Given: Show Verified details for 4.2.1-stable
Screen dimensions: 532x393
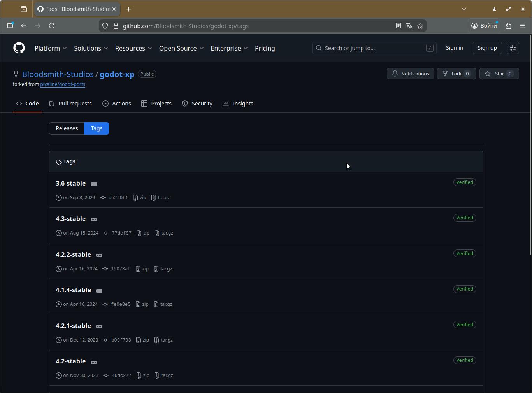Looking at the screenshot, I should pos(465,325).
